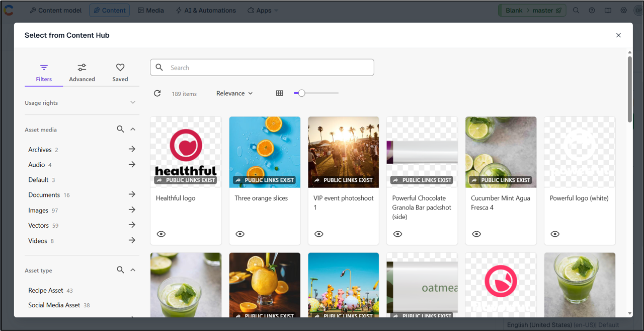The width and height of the screenshot is (644, 331).
Task: Switch to grid view layout
Action: [280, 93]
